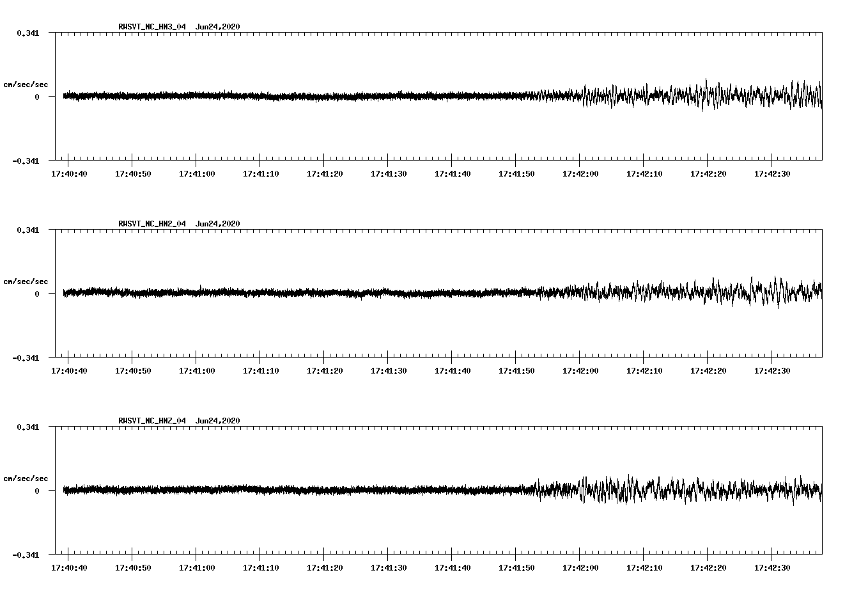Select the 0.341 upper limit on HN3 plot
Image resolution: width=868 pixels, height=591 pixels.
[27, 33]
